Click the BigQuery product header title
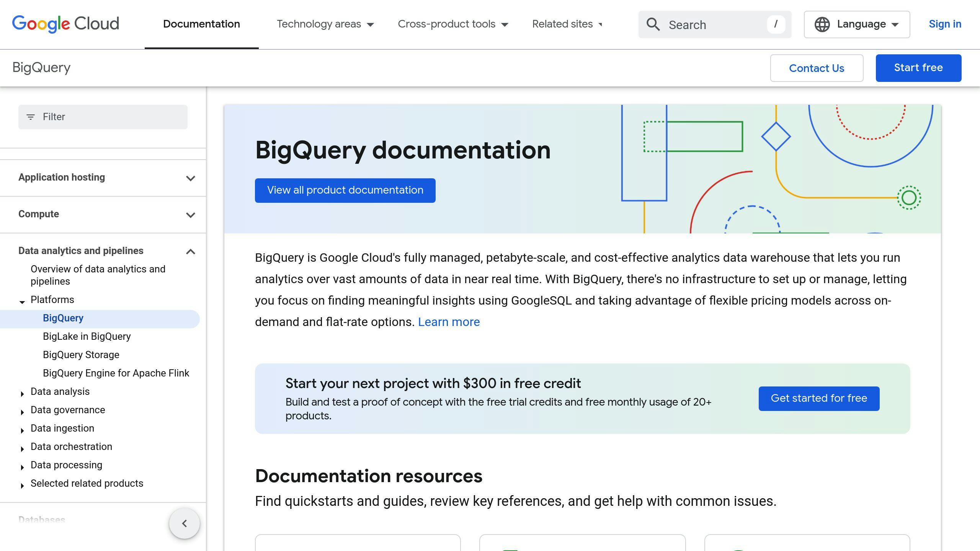Screen dimensions: 980x551 41,68
